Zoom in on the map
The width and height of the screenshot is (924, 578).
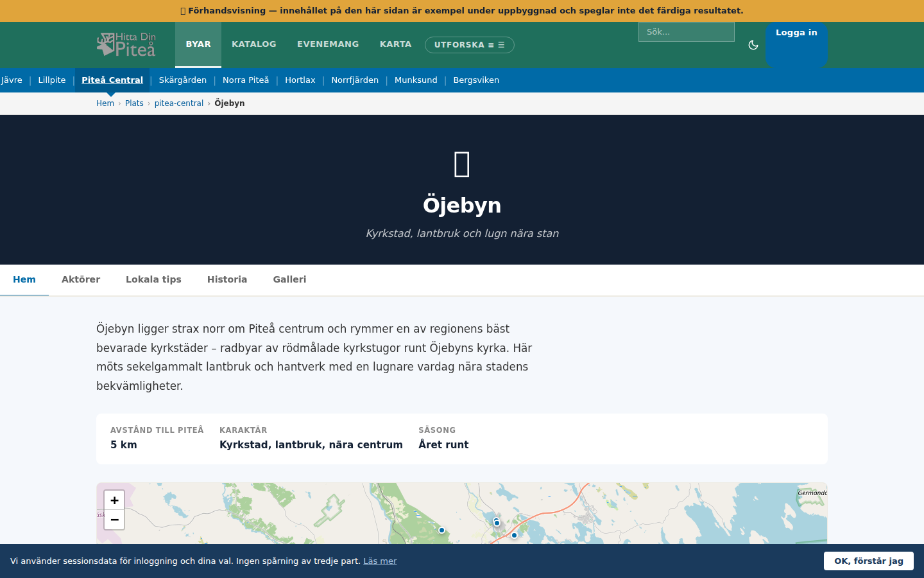point(114,500)
